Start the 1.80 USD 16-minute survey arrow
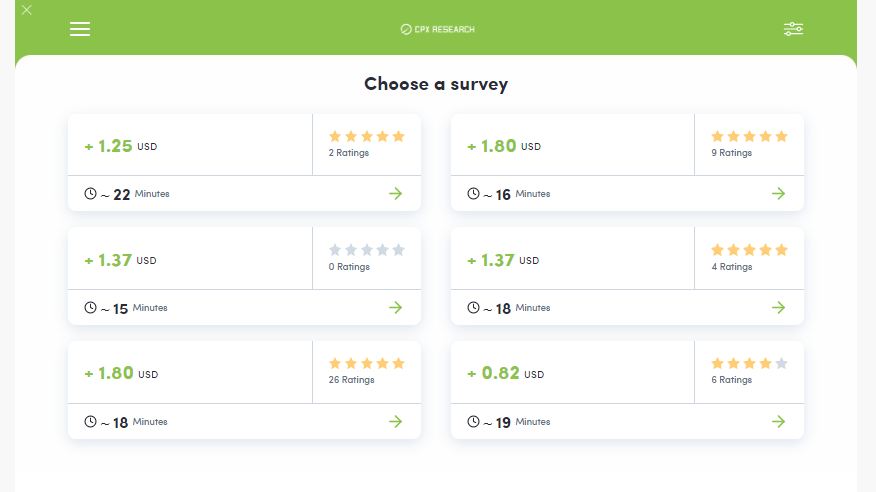The image size is (876, 492). tap(779, 194)
